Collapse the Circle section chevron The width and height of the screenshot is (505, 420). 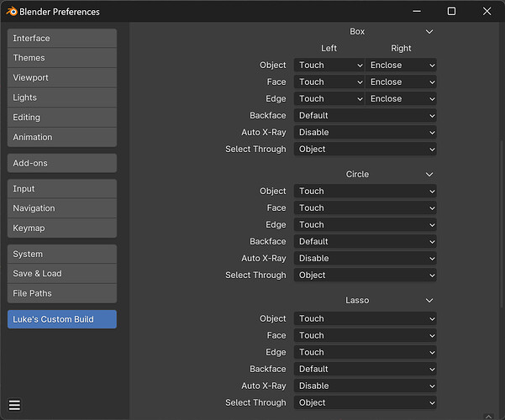(429, 174)
